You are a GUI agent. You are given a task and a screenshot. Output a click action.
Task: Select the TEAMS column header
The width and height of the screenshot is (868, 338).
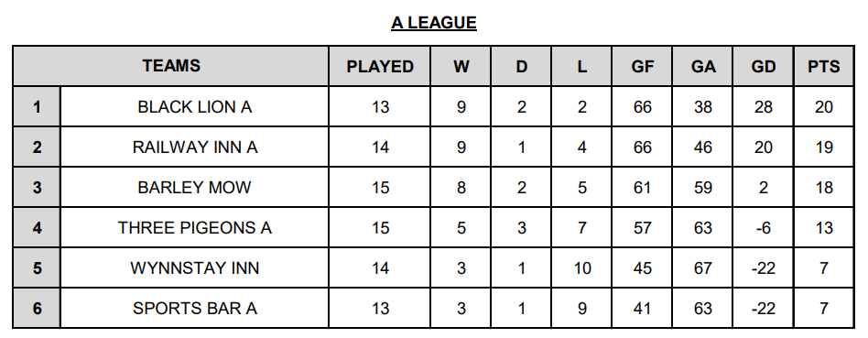pos(171,66)
